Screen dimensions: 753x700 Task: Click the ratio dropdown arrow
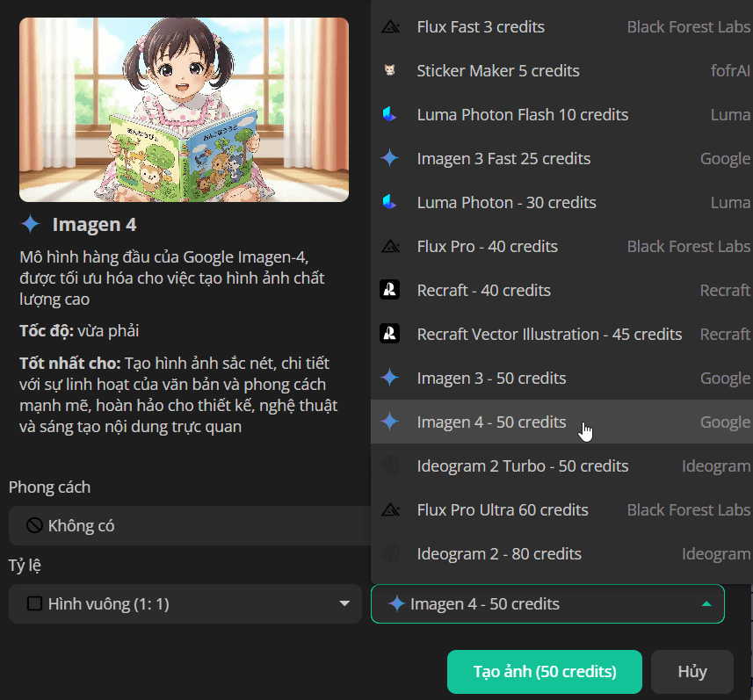point(344,603)
